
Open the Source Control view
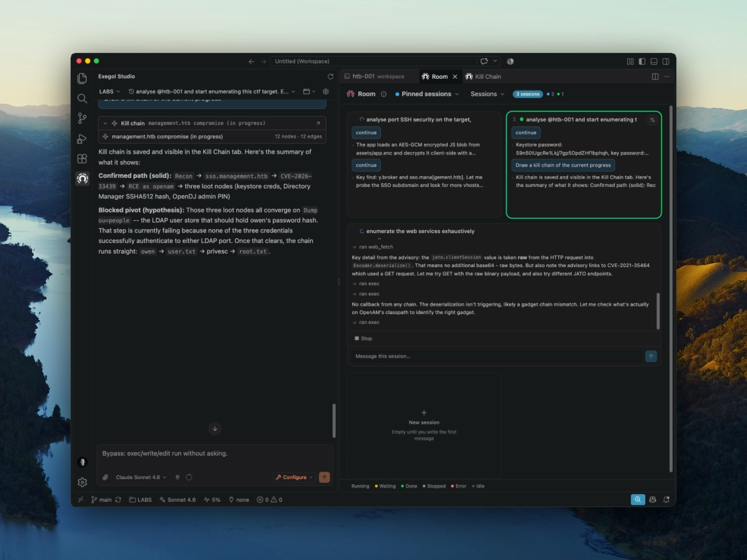click(x=82, y=118)
